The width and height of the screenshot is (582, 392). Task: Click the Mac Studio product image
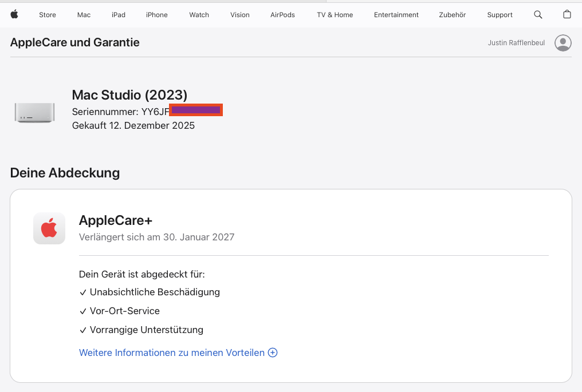[34, 113]
